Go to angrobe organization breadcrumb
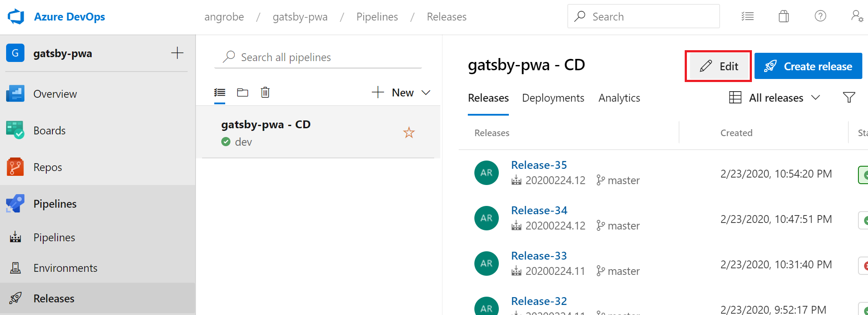The image size is (868, 315). pos(224,17)
